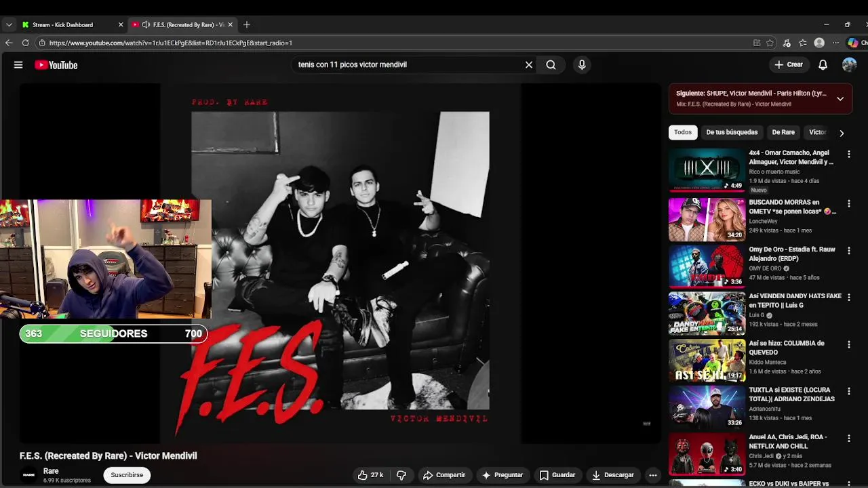Open the Preguntar AI assistant

click(x=502, y=475)
